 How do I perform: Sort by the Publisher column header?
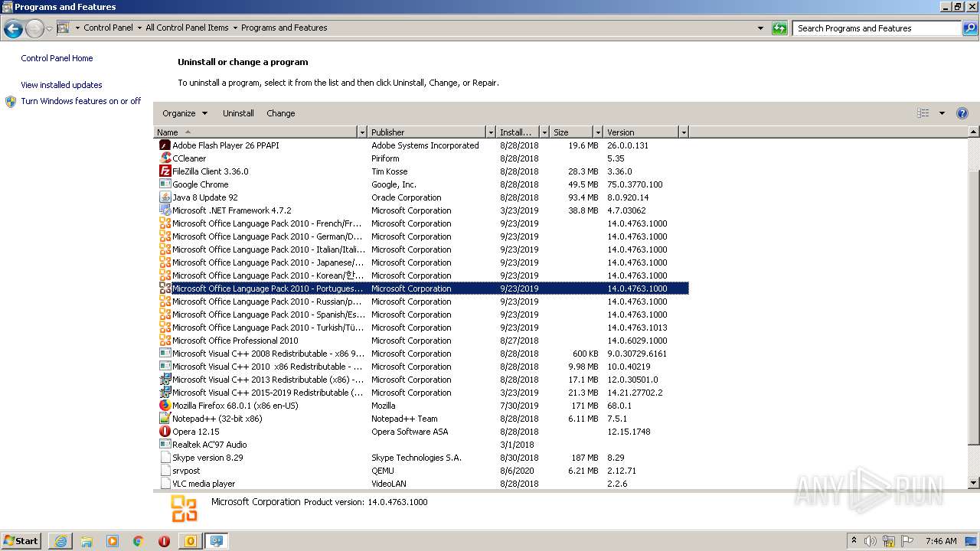pyautogui.click(x=427, y=132)
